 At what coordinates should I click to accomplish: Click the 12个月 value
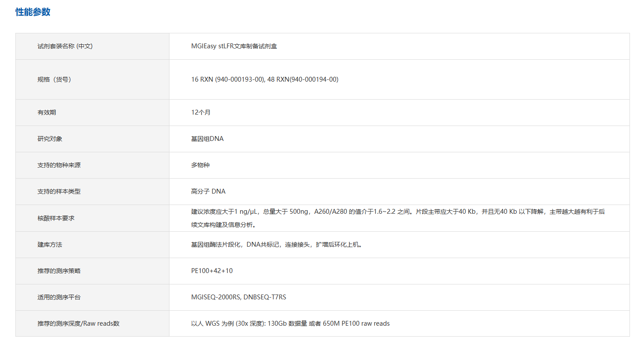(x=201, y=112)
